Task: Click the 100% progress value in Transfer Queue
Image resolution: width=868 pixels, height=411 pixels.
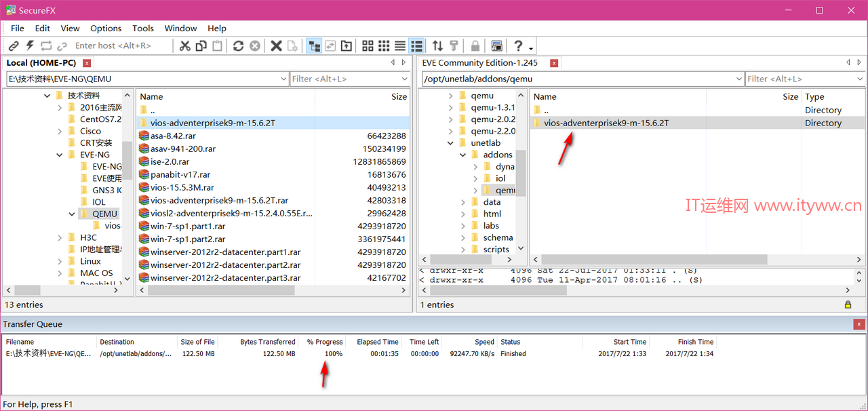Action: pyautogui.click(x=334, y=353)
